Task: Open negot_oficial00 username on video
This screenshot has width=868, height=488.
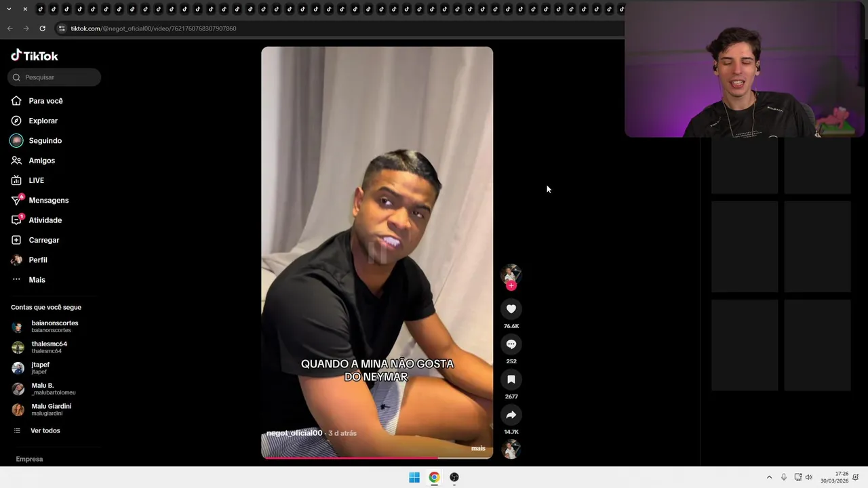Action: [294, 433]
